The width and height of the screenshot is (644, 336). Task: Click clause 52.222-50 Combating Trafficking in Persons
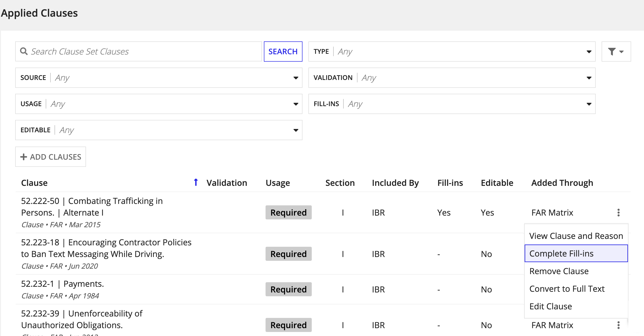(92, 207)
